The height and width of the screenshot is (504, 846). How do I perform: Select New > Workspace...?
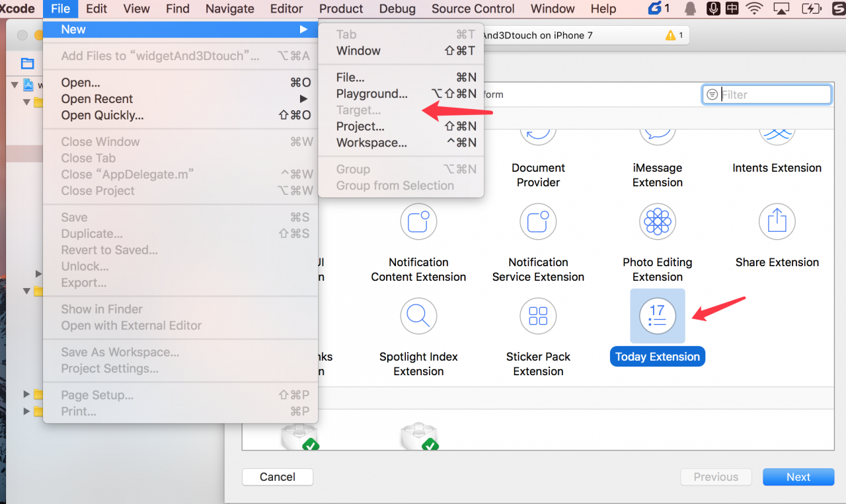coord(401,143)
